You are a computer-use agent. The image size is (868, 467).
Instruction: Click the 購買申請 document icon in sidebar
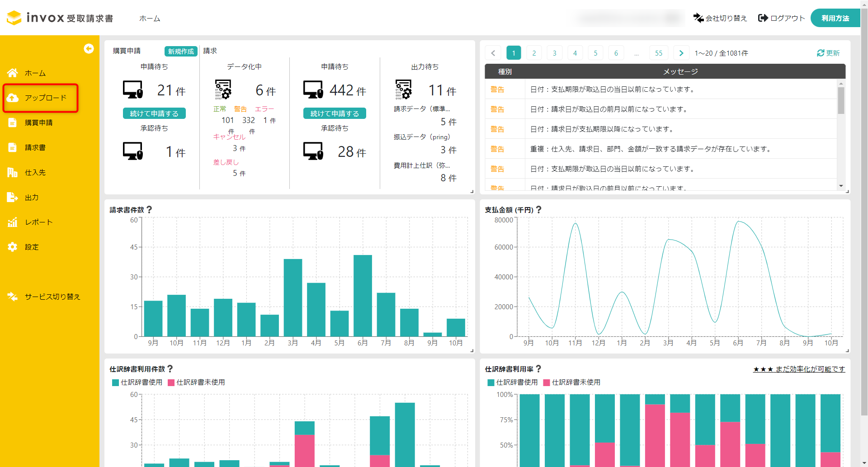click(x=13, y=123)
